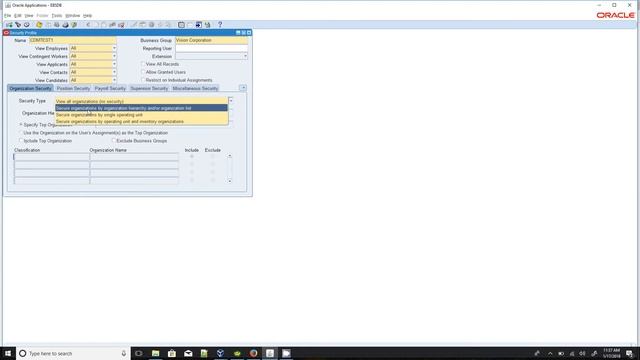Open the Extension dropdown
Image resolution: width=640 pixels, height=360 pixels.
click(x=245, y=56)
